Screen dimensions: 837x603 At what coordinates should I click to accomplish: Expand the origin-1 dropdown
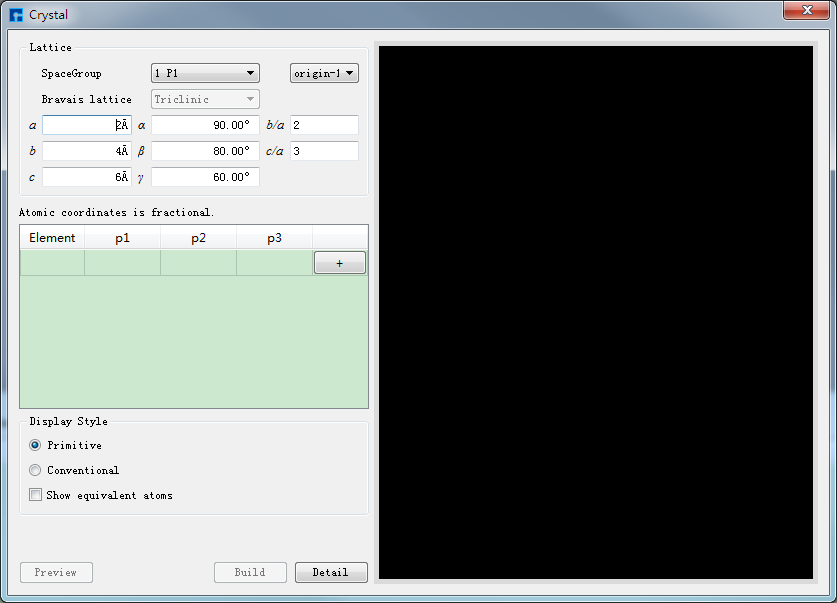324,73
